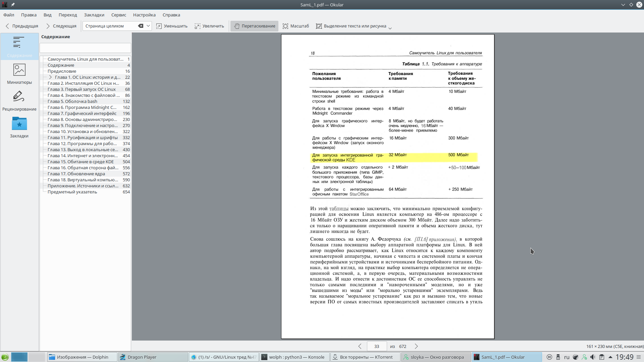Expand Глава 1 in the contents tree

(x=50, y=77)
